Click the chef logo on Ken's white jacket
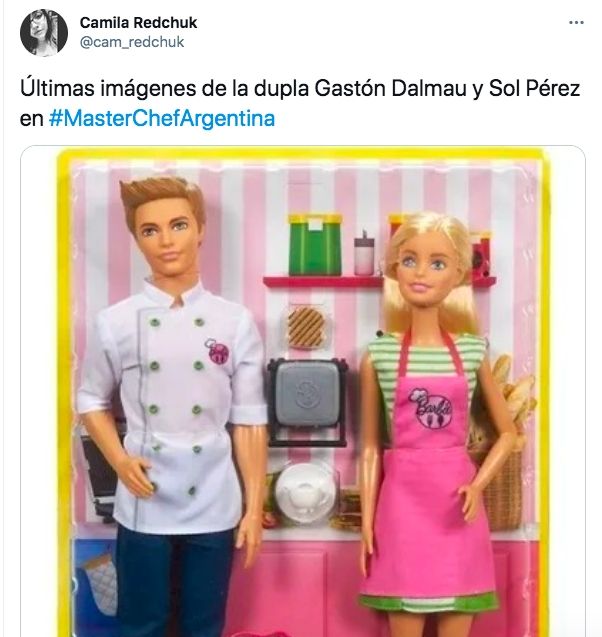602x637 pixels. [217, 350]
